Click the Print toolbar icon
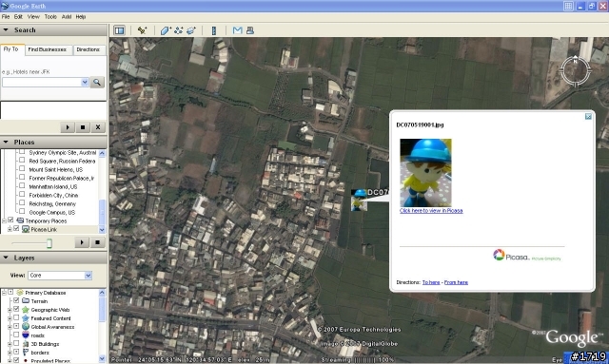 [250, 30]
